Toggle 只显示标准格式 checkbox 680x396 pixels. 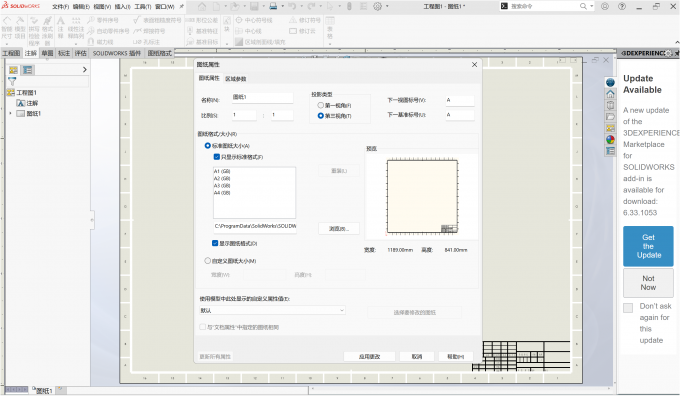[216, 157]
